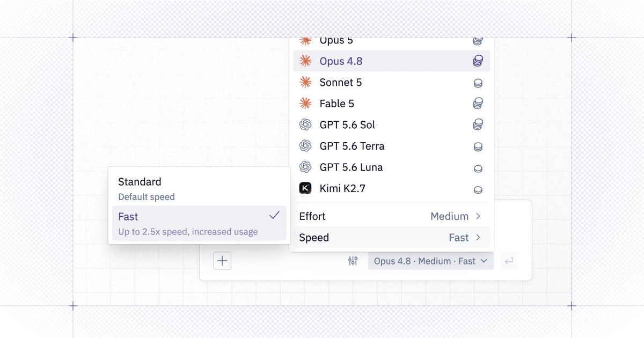Select the Kimi K2.7 model
Image resolution: width=644 pixels, height=338 pixels.
coord(391,188)
